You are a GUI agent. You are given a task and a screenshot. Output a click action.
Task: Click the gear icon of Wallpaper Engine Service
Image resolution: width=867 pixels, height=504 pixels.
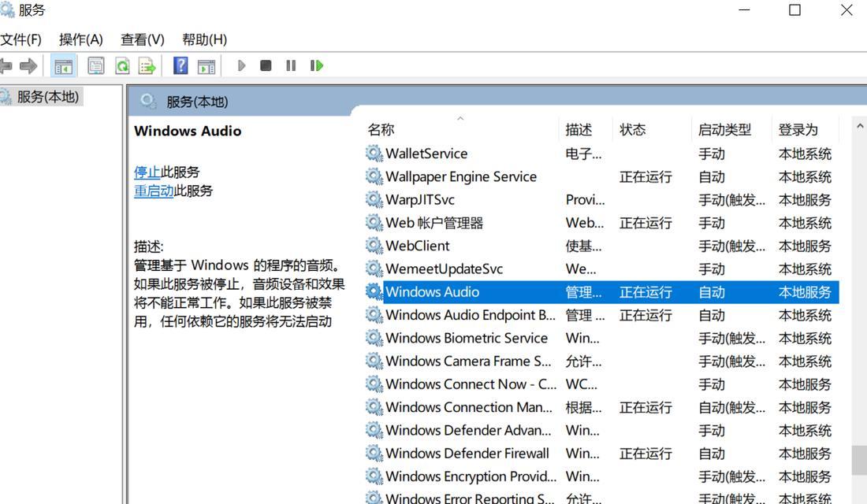(374, 176)
